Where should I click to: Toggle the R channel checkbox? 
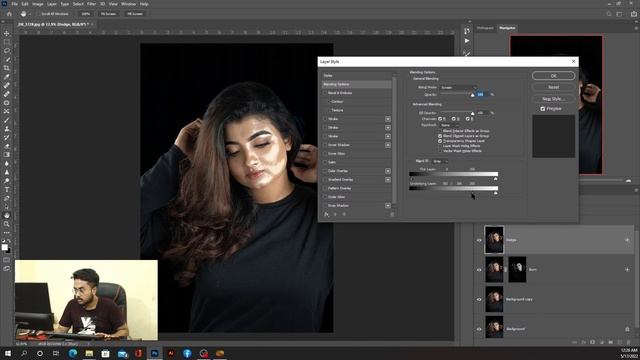pyautogui.click(x=440, y=119)
